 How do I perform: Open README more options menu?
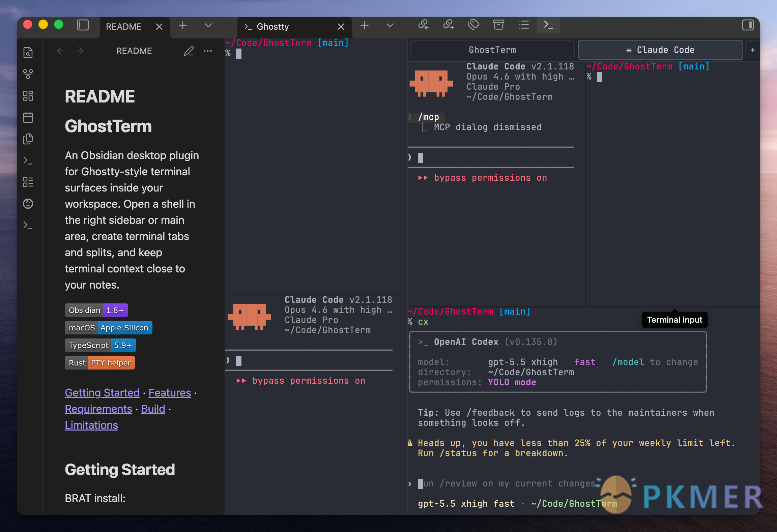point(208,51)
